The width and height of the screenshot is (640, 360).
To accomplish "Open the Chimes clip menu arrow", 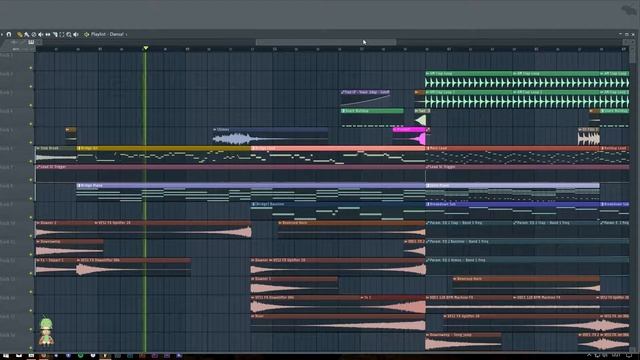I will (x=215, y=130).
